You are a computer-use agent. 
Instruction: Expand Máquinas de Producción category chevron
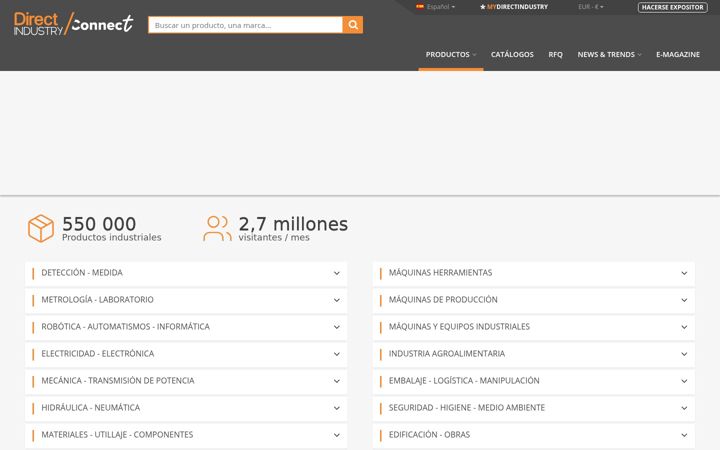pos(684,300)
